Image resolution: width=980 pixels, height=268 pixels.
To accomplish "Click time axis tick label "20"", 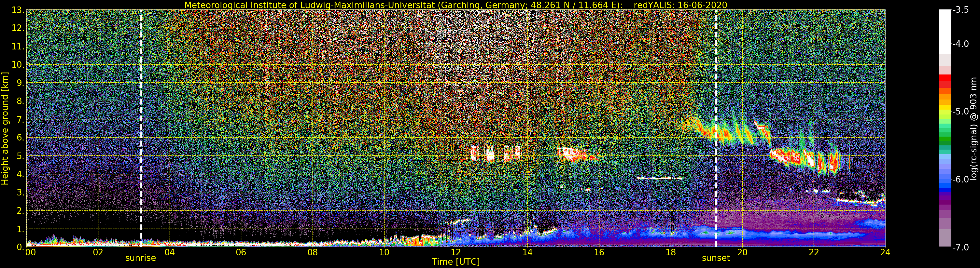I will 742,252.
